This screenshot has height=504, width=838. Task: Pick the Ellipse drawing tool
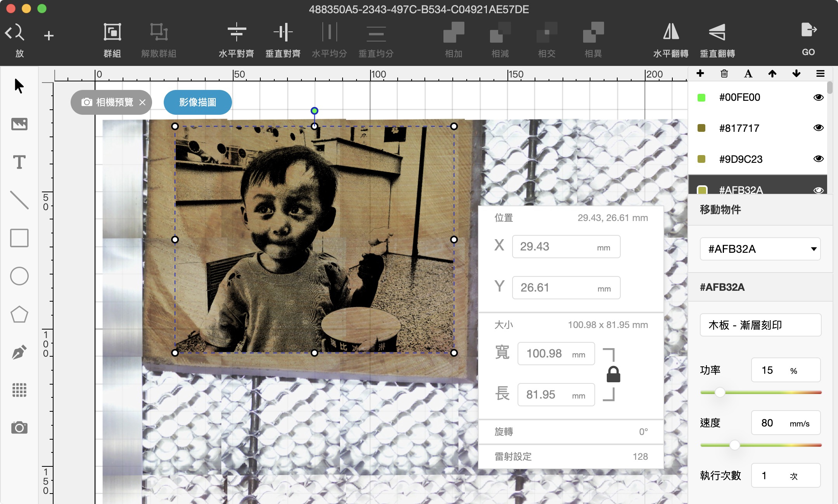pyautogui.click(x=19, y=276)
